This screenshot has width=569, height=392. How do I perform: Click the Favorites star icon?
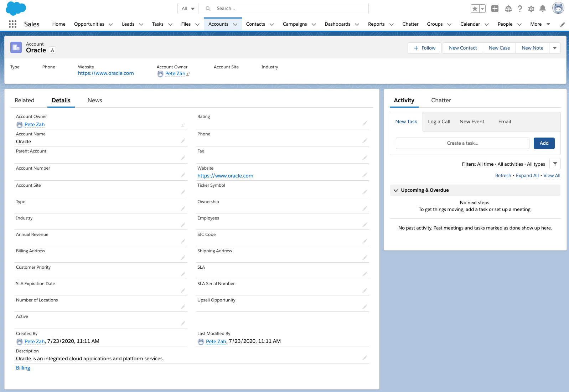[x=475, y=9]
